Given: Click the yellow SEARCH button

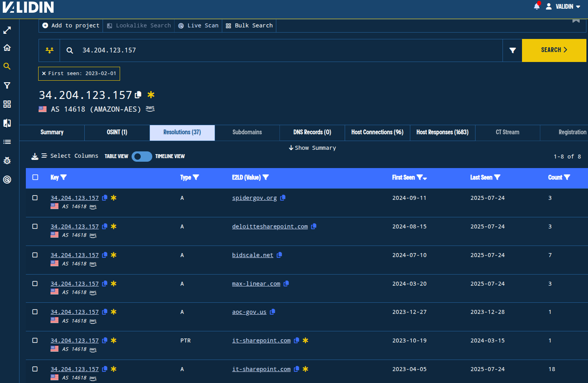Looking at the screenshot, I should pos(554,50).
